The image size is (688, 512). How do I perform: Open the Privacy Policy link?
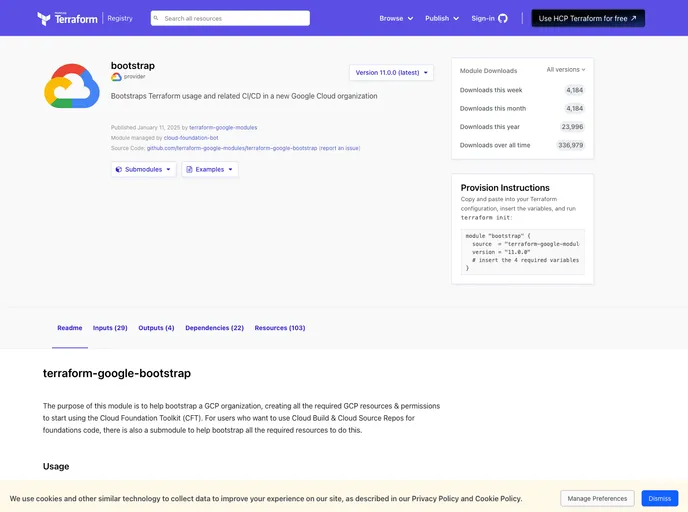(435, 499)
